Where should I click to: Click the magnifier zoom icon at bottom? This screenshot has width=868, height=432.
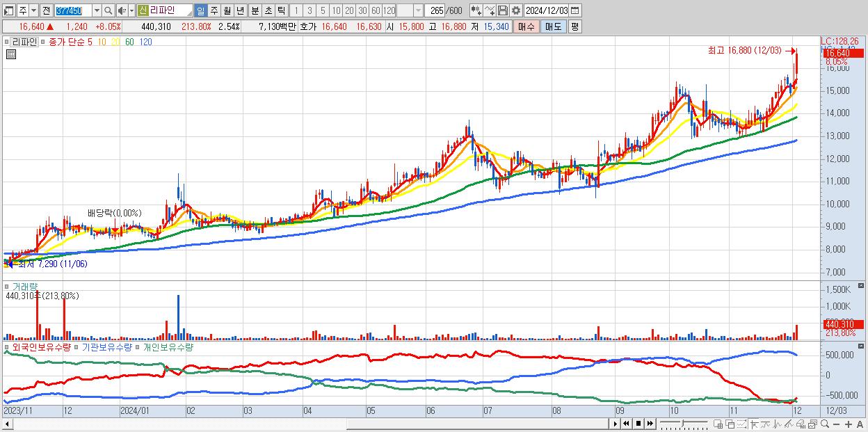click(x=824, y=424)
